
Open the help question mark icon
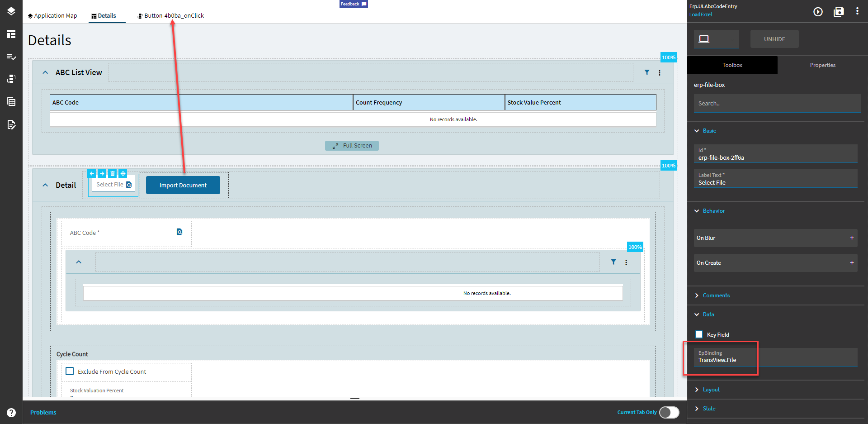click(x=11, y=413)
